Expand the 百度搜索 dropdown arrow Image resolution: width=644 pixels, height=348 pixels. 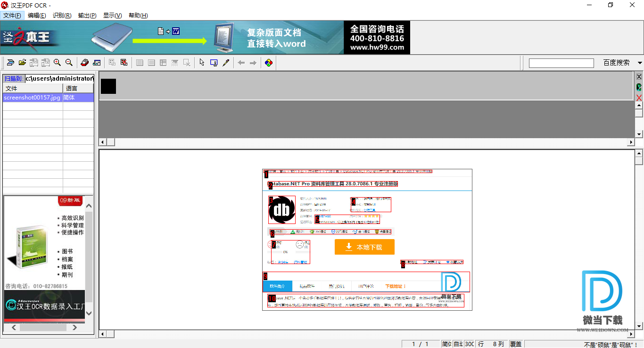640,63
